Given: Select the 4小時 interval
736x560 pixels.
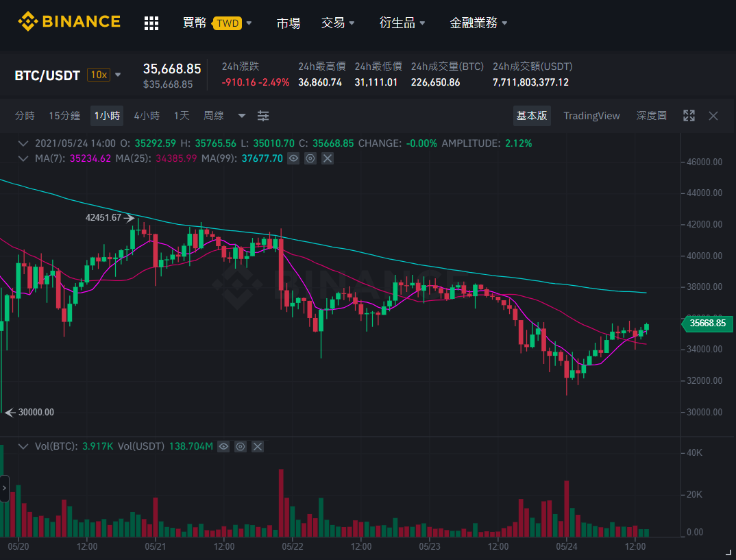Looking at the screenshot, I should [147, 116].
